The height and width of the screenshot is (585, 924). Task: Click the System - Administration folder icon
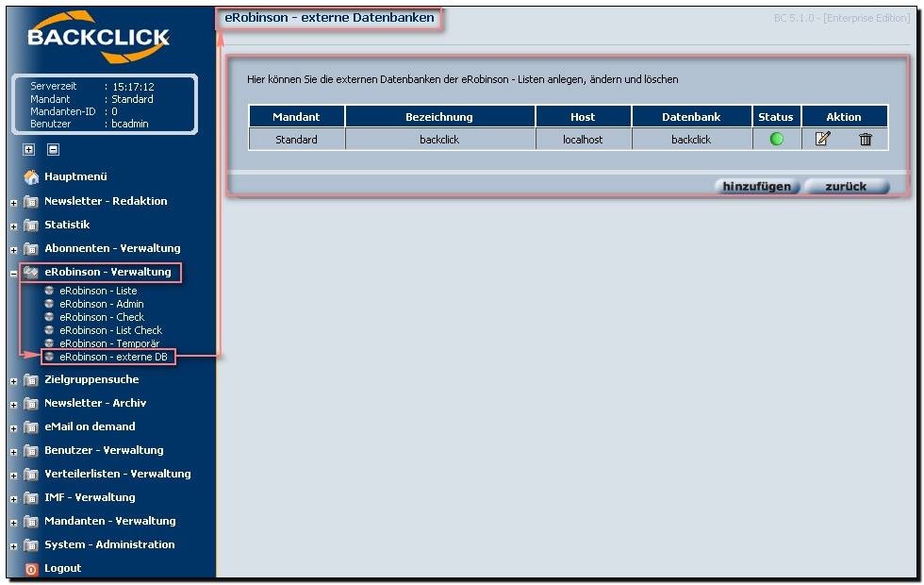pos(30,545)
